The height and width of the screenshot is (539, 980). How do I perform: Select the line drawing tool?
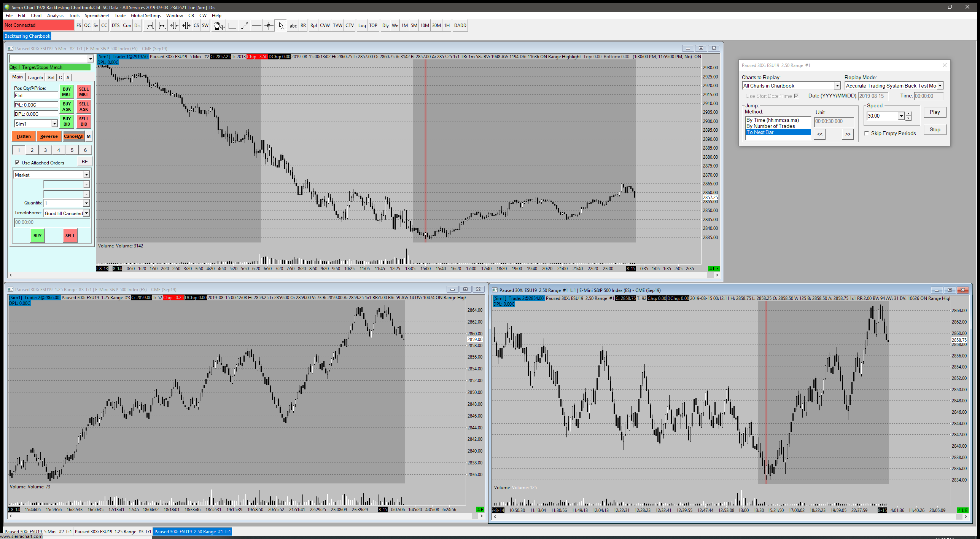(x=245, y=26)
